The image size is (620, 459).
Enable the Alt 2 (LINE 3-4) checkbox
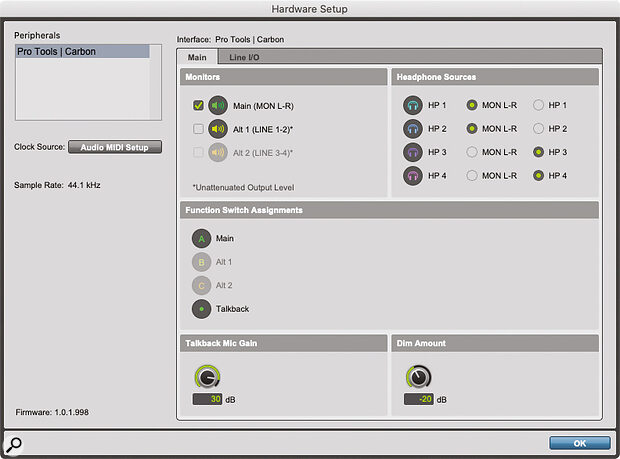tap(198, 153)
